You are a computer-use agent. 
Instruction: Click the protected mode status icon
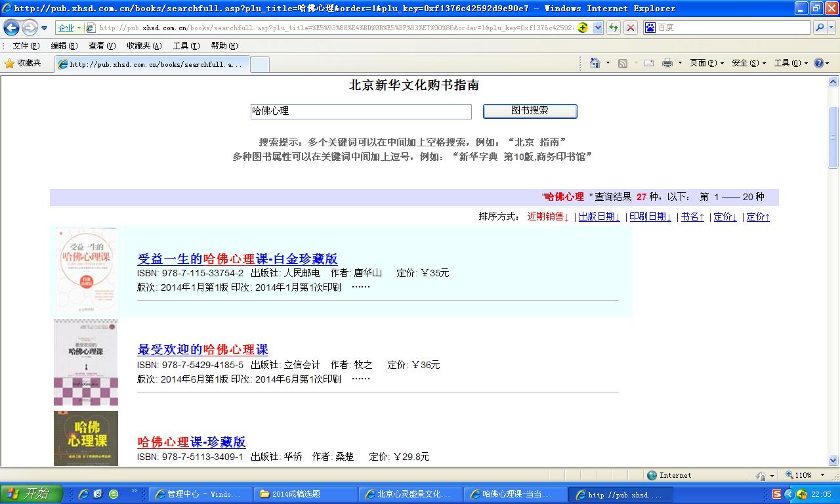[761, 475]
